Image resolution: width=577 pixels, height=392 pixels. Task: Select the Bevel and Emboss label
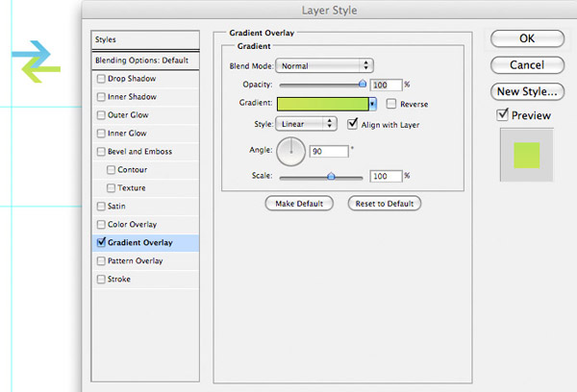click(x=139, y=152)
